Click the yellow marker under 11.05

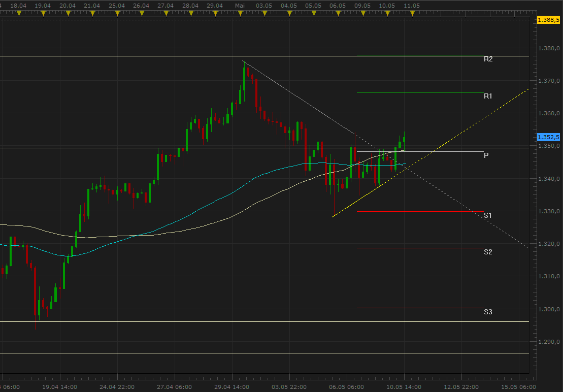point(412,13)
